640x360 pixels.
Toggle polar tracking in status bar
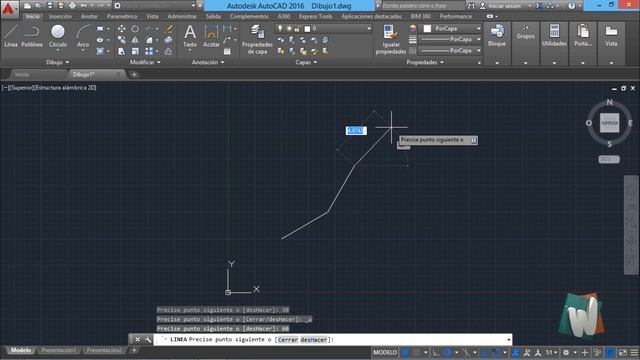tap(447, 352)
